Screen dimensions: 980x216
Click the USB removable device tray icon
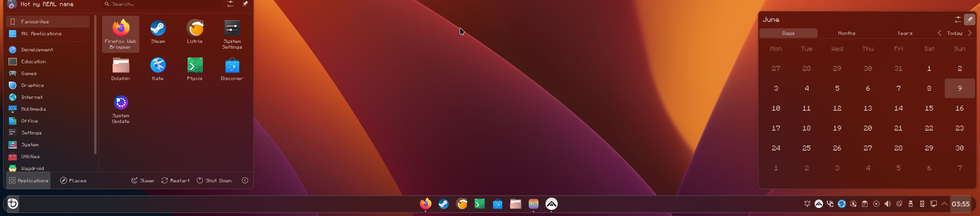tap(911, 204)
